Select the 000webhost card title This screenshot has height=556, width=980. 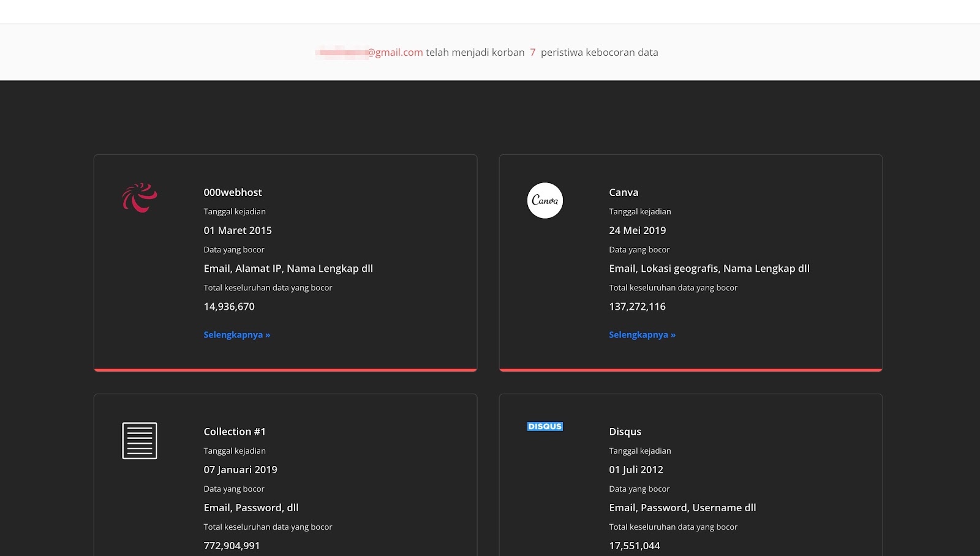[x=233, y=192]
